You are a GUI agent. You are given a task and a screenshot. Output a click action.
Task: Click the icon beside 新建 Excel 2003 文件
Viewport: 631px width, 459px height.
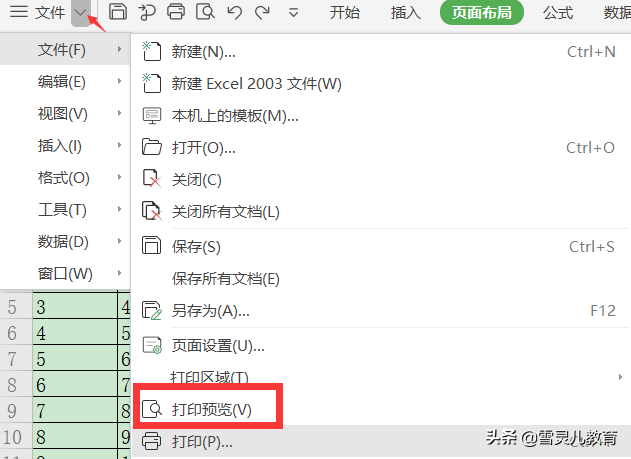click(152, 83)
